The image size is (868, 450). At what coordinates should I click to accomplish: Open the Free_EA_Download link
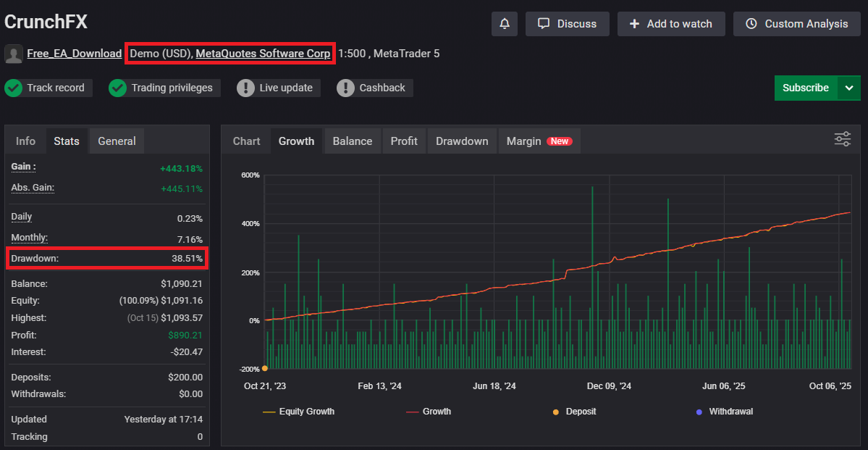point(74,54)
